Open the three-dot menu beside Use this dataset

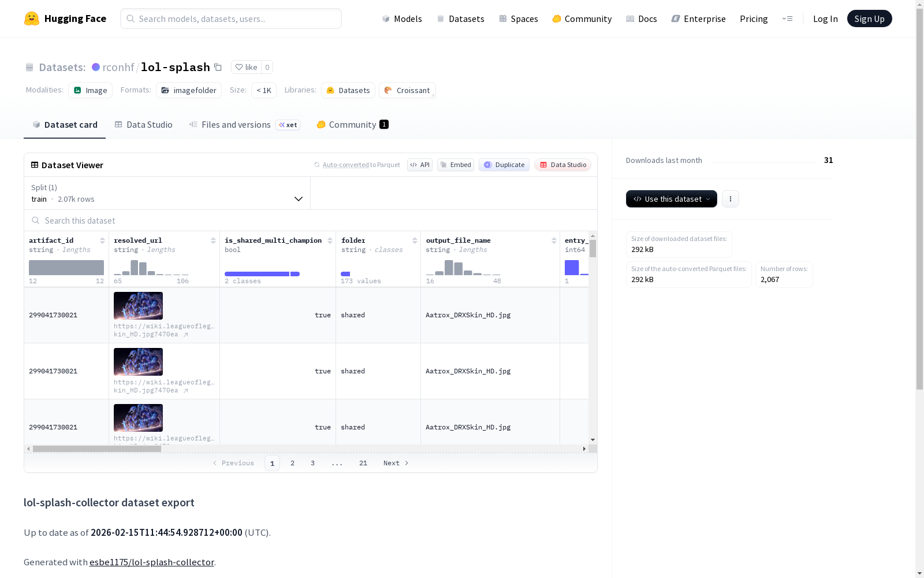(731, 199)
